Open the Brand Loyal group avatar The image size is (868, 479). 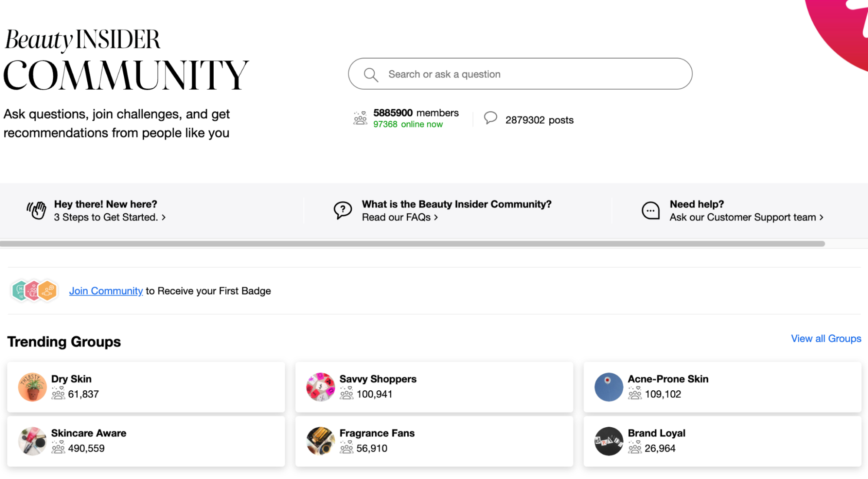pos(609,441)
